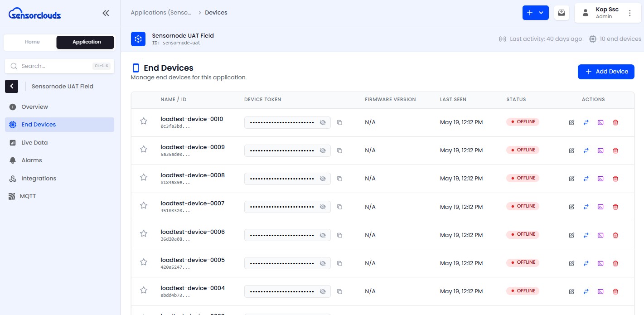Open the blue plus create dropdown
This screenshot has height=315, width=644.
(x=535, y=13)
